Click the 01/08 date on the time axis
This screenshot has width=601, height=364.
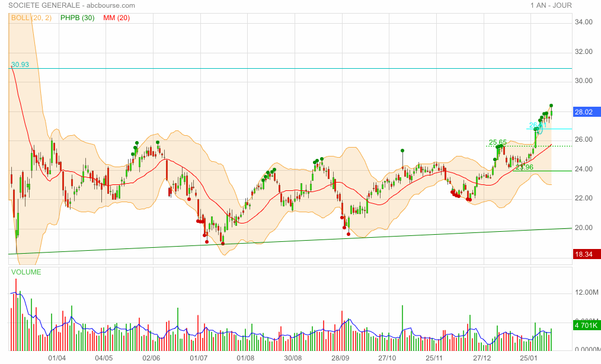click(245, 358)
